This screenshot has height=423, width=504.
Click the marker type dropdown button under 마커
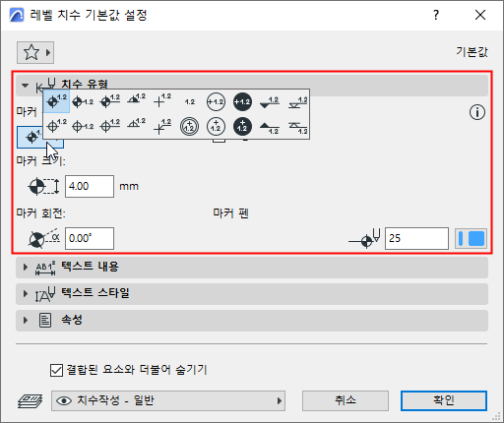(x=40, y=137)
